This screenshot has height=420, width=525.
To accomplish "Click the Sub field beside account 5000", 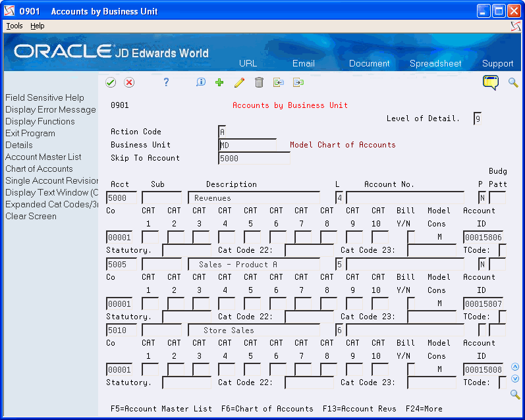I will tap(162, 197).
